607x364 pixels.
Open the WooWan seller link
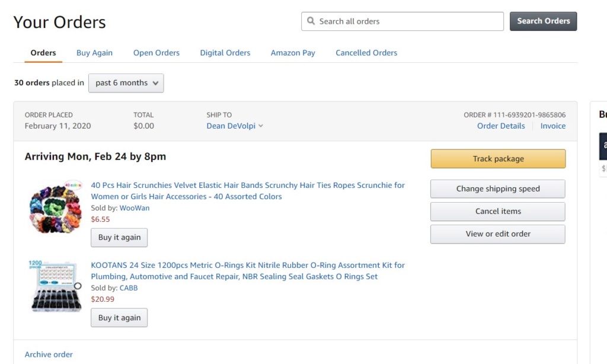[135, 208]
